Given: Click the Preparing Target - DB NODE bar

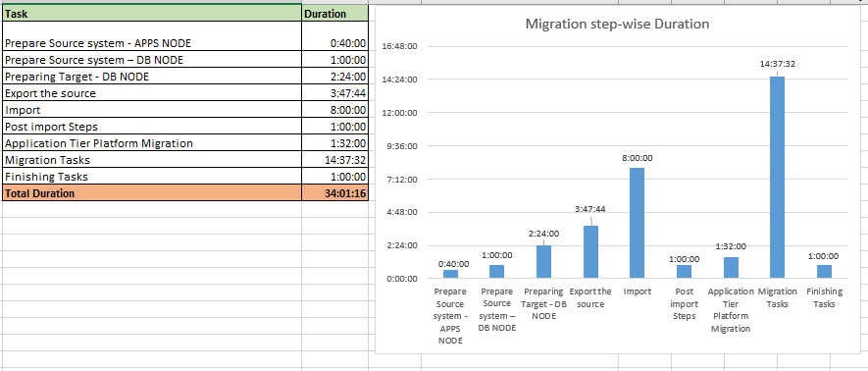Looking at the screenshot, I should [544, 261].
